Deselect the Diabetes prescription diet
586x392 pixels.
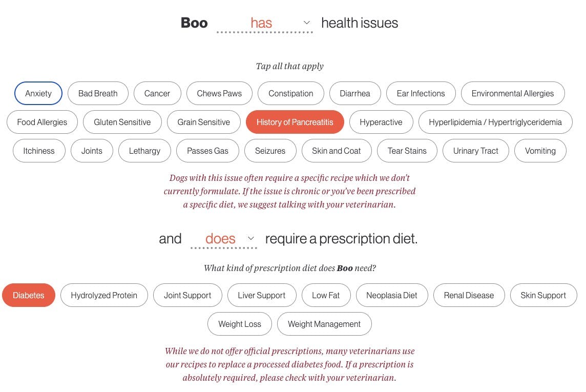(x=29, y=295)
